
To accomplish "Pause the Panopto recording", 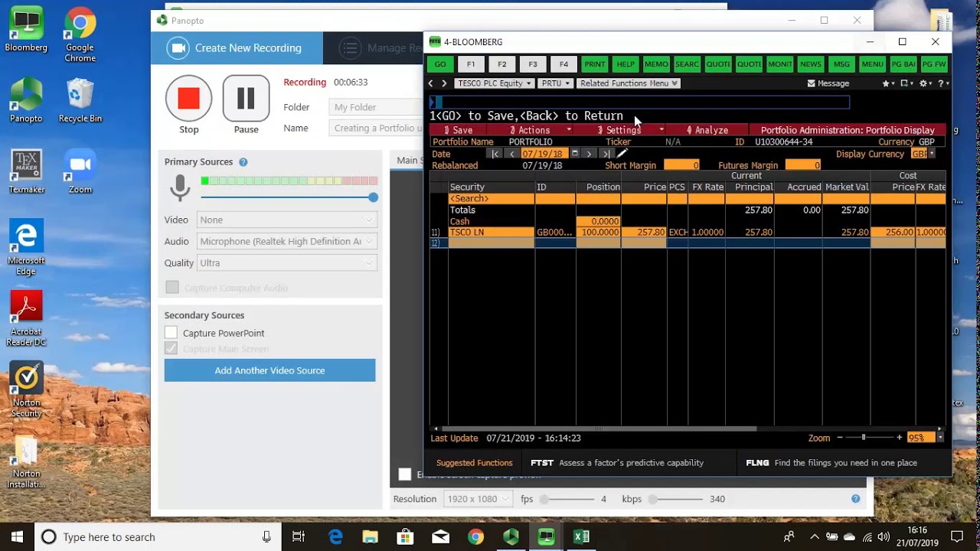I will pyautogui.click(x=246, y=98).
